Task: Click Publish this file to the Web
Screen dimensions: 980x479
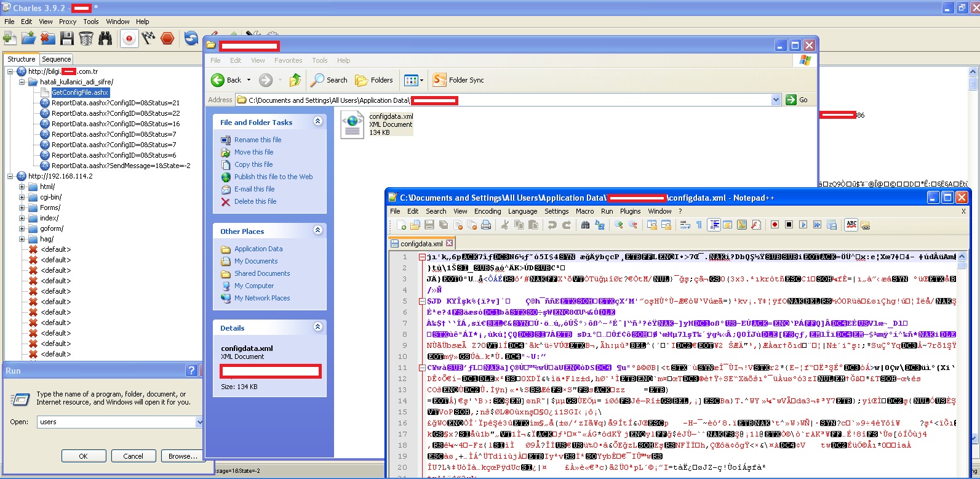Action: pyautogui.click(x=273, y=177)
